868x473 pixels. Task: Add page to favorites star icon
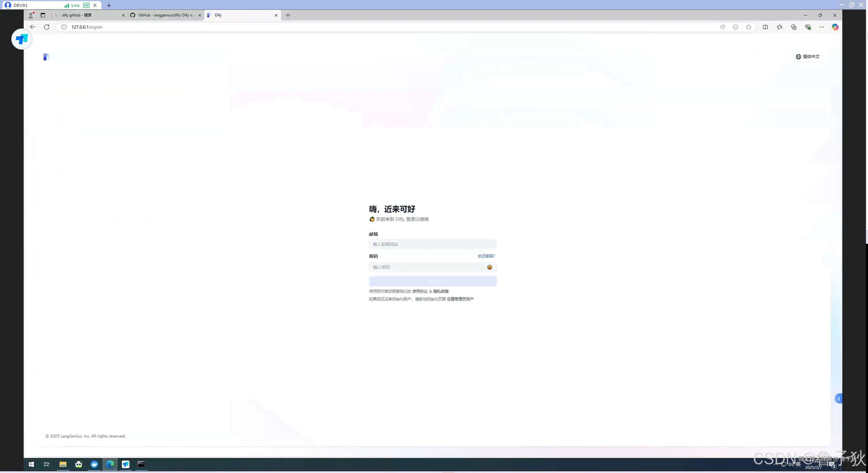[x=748, y=27]
